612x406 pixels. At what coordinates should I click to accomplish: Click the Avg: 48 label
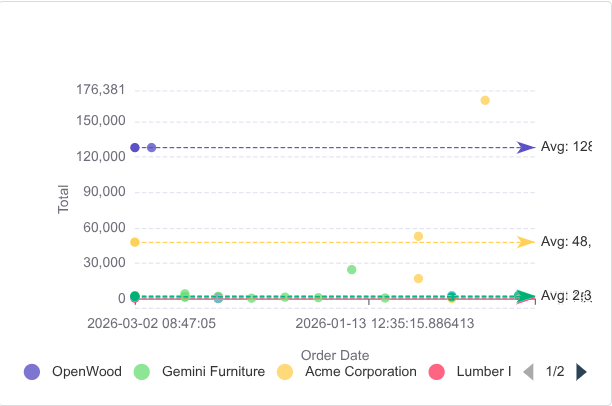click(566, 242)
